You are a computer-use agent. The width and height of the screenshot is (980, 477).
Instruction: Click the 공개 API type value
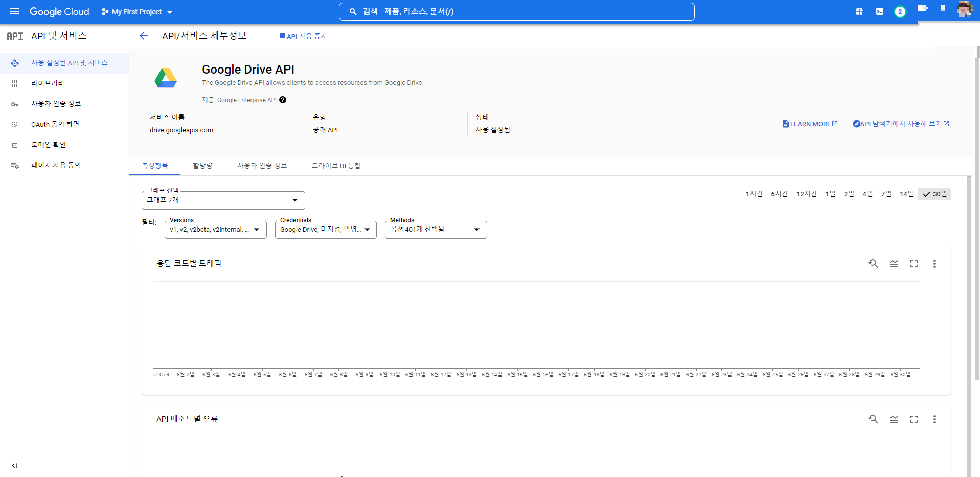(326, 130)
